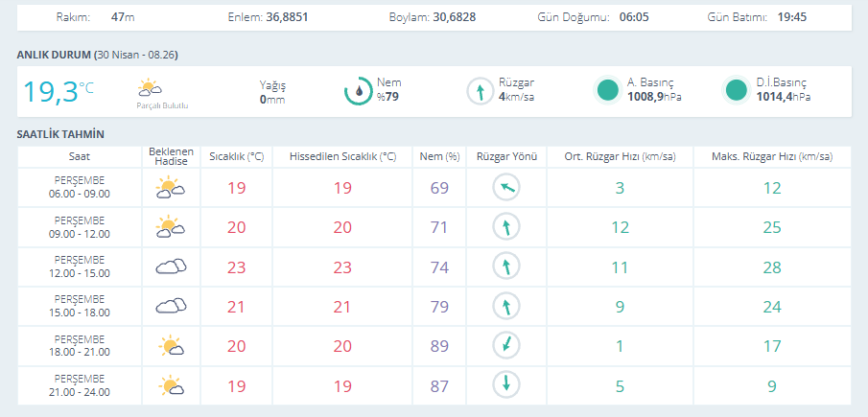Click the wind direction arrow for 06.00-09.00
Screen dimensions: 868x417
505,188
